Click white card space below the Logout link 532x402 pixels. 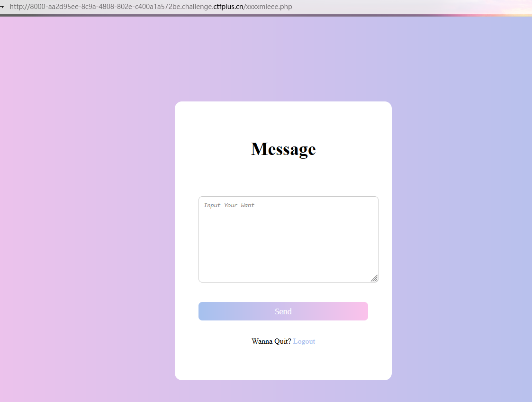click(283, 364)
